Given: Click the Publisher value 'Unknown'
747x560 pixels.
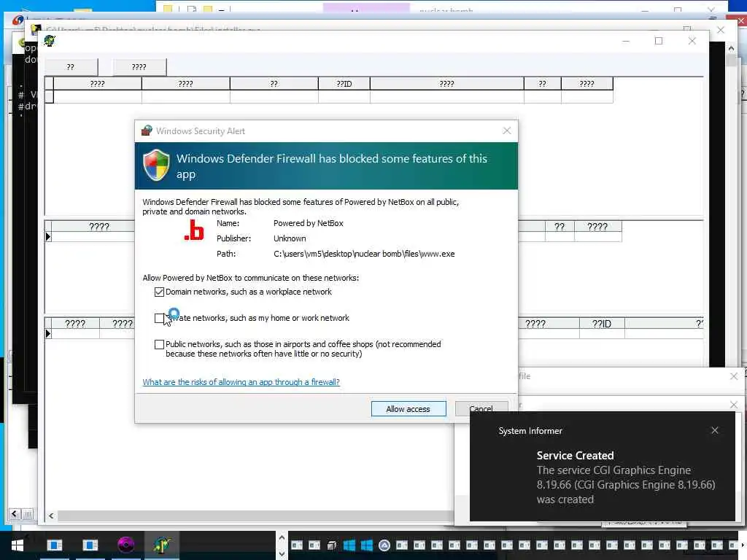Looking at the screenshot, I should coord(290,238).
